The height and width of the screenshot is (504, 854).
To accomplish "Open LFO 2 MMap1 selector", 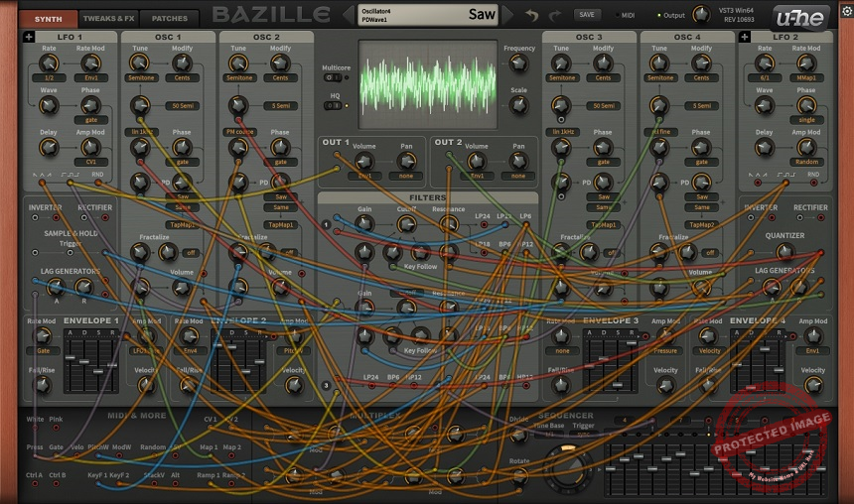I will click(806, 77).
